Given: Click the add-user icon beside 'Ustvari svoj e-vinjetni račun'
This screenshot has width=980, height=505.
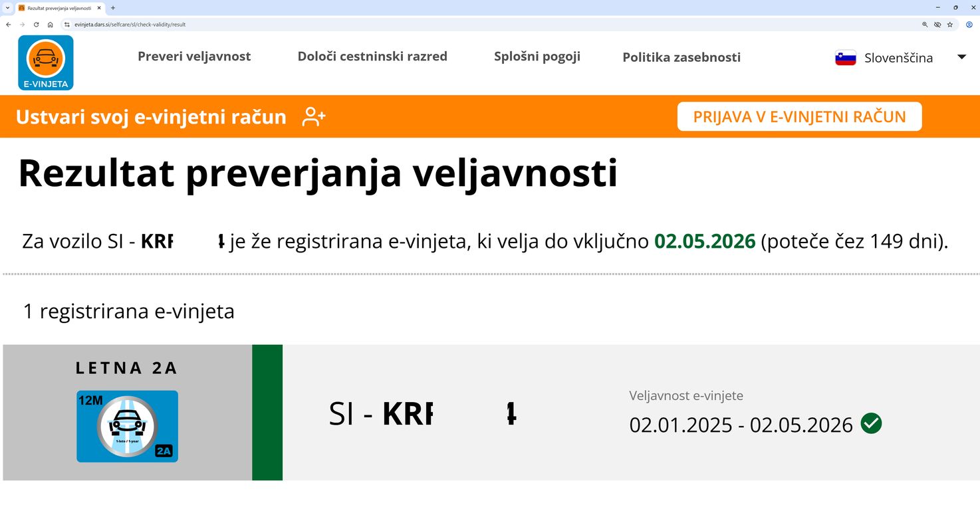Looking at the screenshot, I should pyautogui.click(x=314, y=117).
